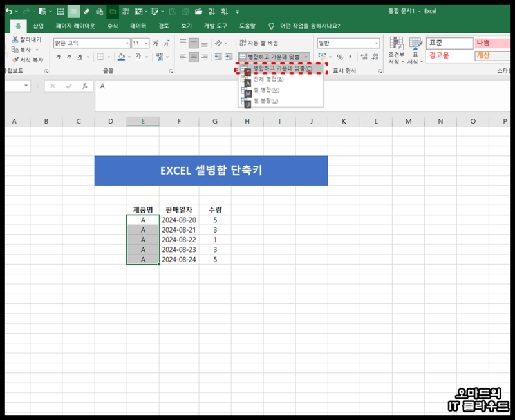This screenshot has height=420, width=515.
Task: Click the increase decimal icon
Action: [x=364, y=57]
